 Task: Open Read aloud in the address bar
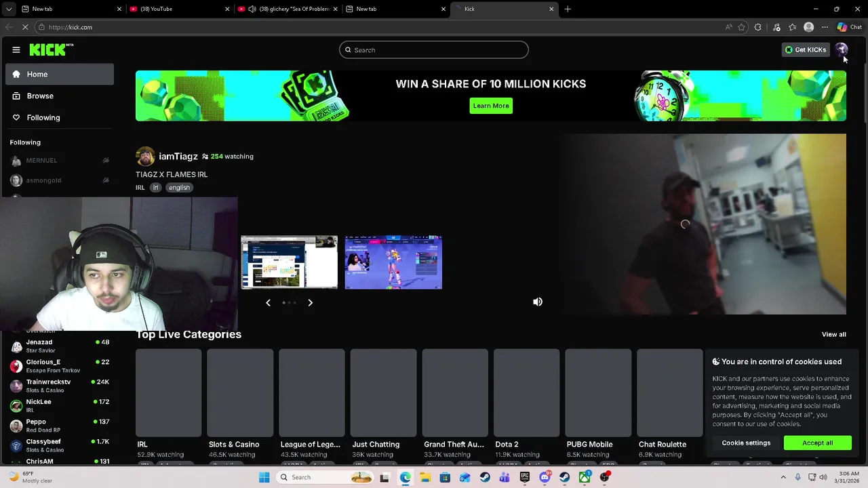click(x=729, y=27)
